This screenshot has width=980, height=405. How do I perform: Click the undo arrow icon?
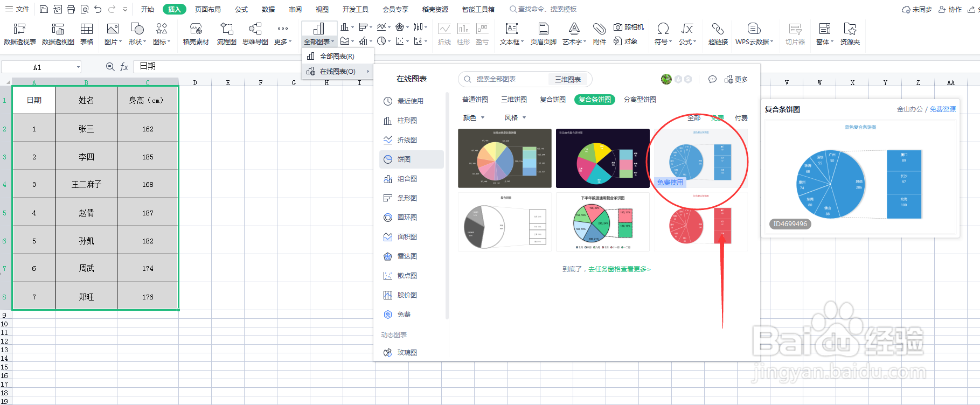coord(98,9)
